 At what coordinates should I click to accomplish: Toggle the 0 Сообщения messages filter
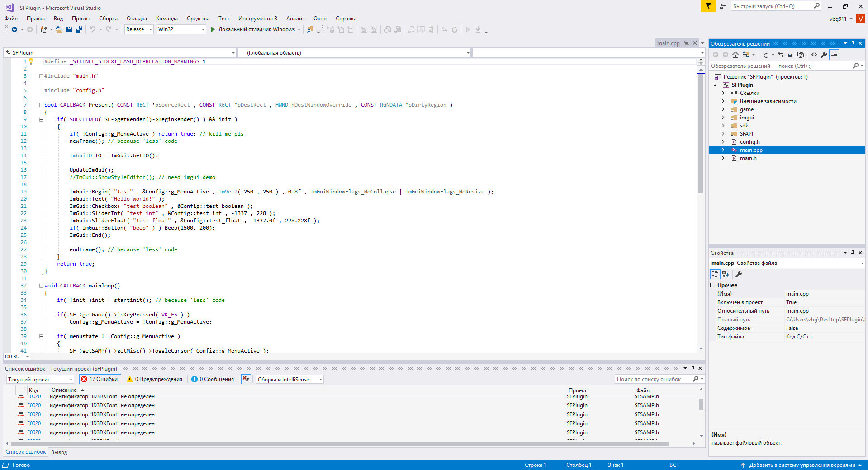213,379
